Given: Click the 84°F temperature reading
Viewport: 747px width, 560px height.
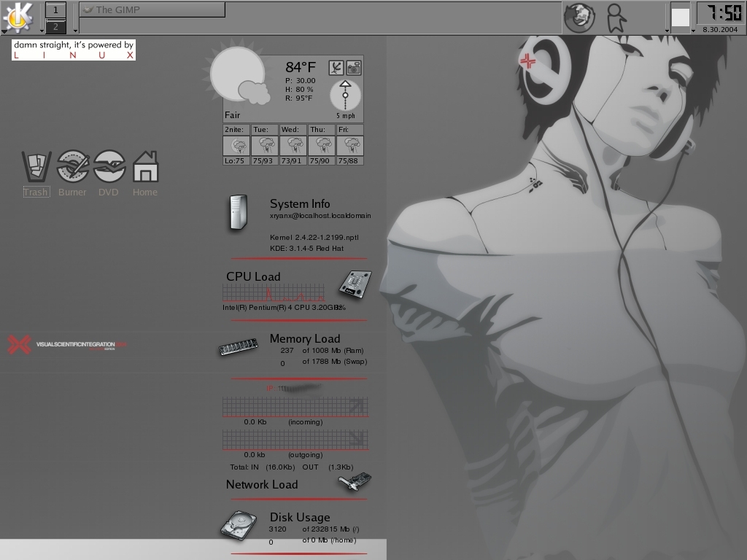Looking at the screenshot, I should click(301, 67).
